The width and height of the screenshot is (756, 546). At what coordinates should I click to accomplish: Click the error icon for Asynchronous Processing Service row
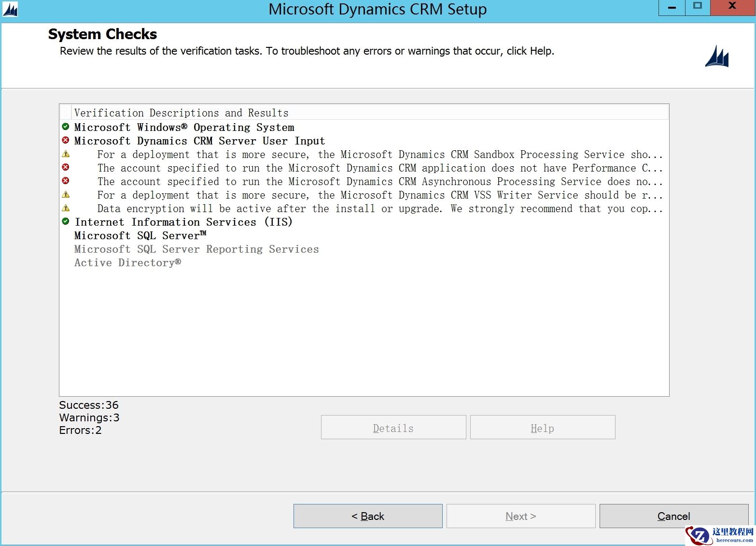[66, 181]
